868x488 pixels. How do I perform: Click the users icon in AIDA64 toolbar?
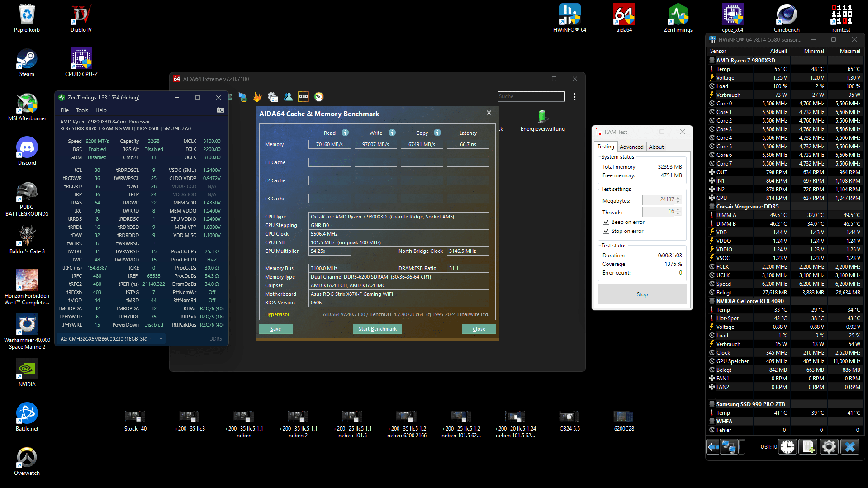[288, 97]
